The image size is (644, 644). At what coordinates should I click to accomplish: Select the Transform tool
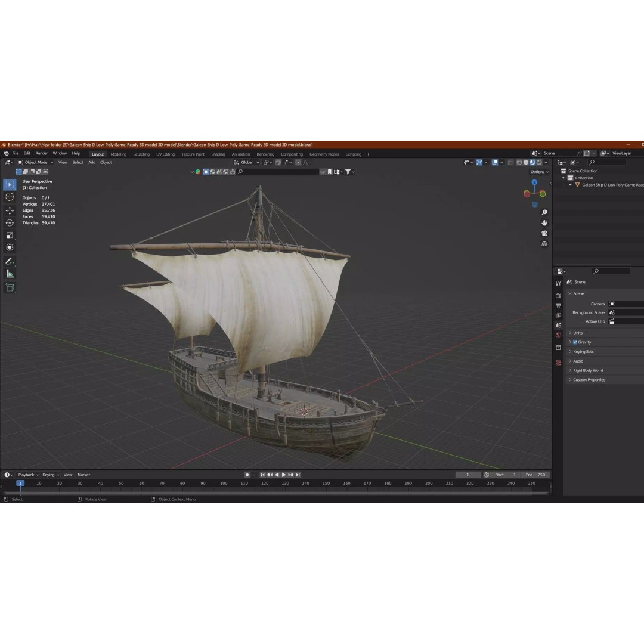(10, 247)
